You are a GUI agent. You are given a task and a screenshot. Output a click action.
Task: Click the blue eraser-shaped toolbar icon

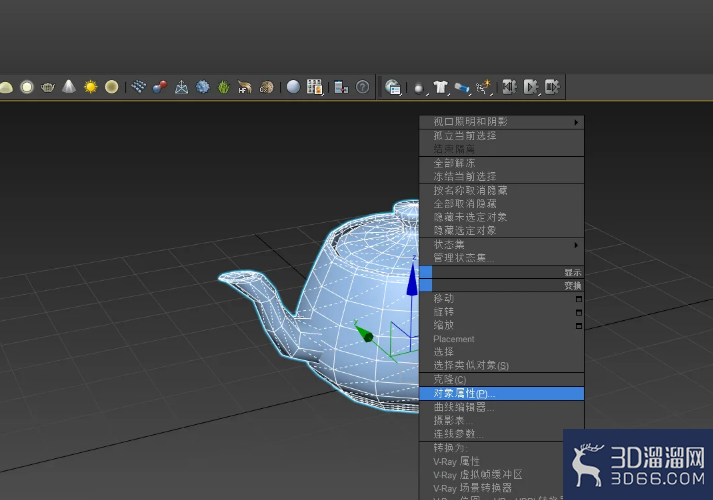(462, 87)
